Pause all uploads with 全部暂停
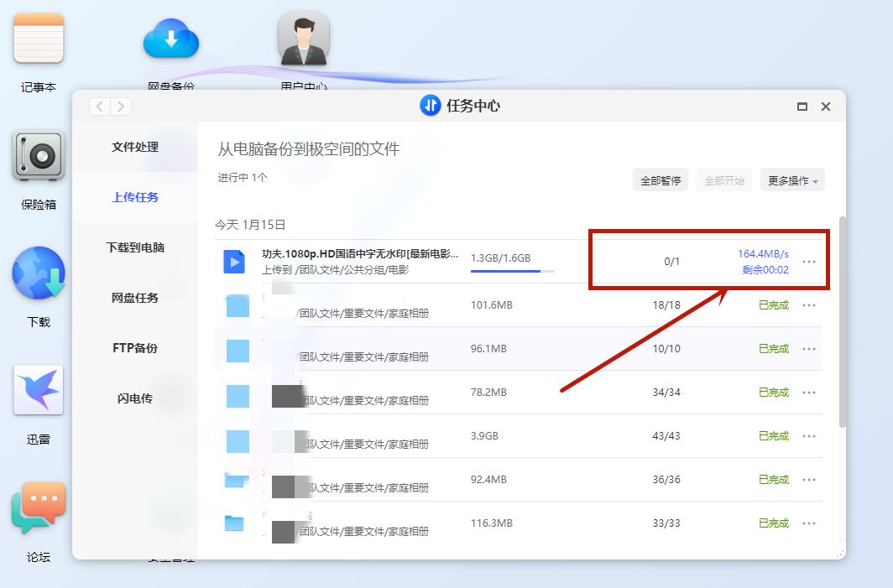893x588 pixels. pyautogui.click(x=660, y=180)
